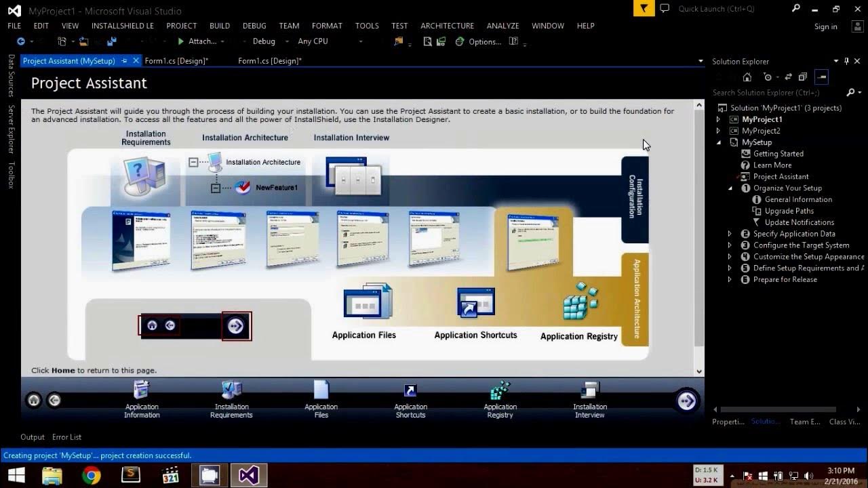
Task: Switch to the Team Explorer tab at the bottom
Action: click(x=805, y=422)
